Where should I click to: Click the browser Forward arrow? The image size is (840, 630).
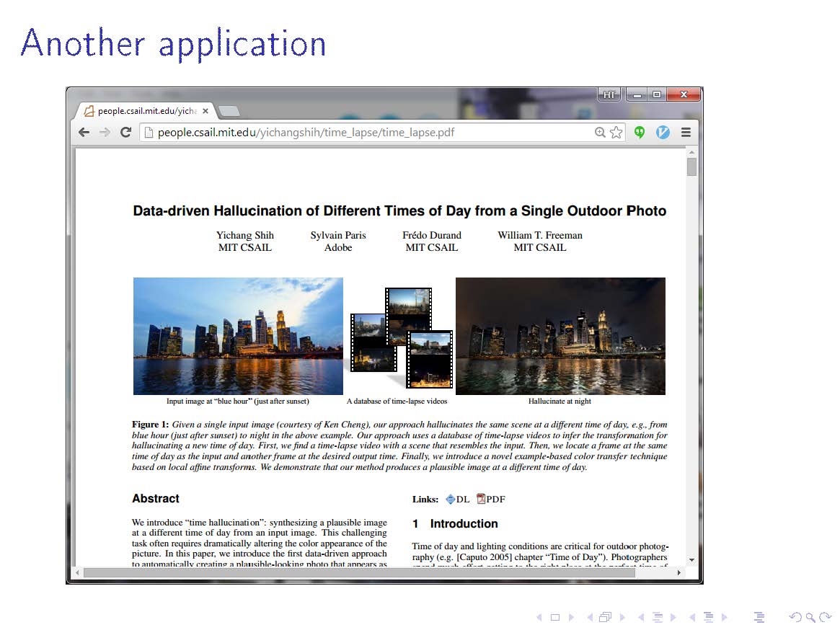coord(105,133)
